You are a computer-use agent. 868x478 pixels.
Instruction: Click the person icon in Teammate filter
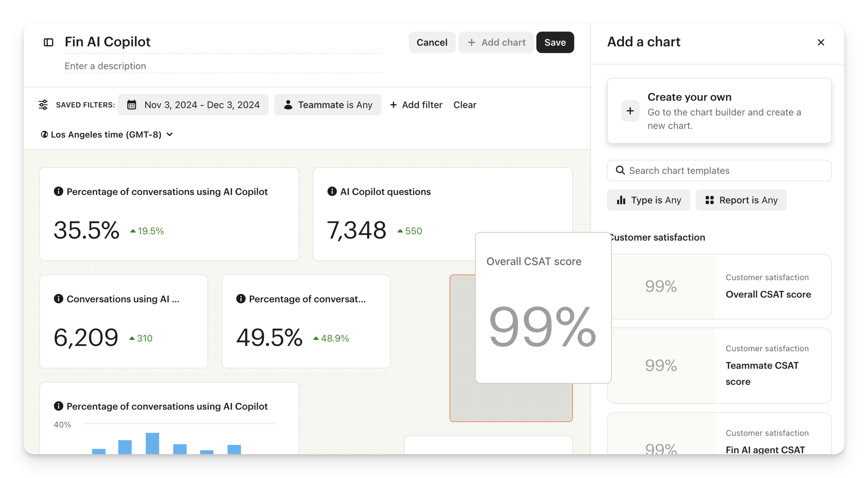[x=288, y=105]
